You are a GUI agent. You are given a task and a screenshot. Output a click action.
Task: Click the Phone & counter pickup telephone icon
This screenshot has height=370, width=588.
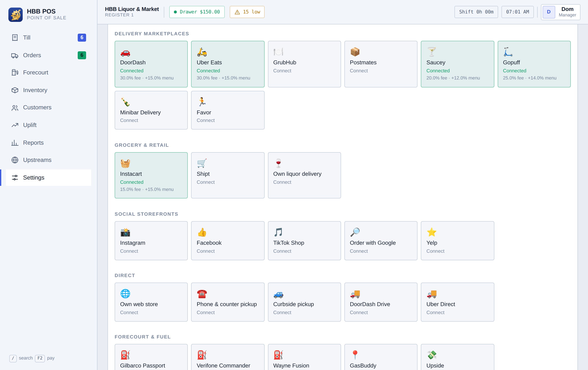click(x=202, y=294)
